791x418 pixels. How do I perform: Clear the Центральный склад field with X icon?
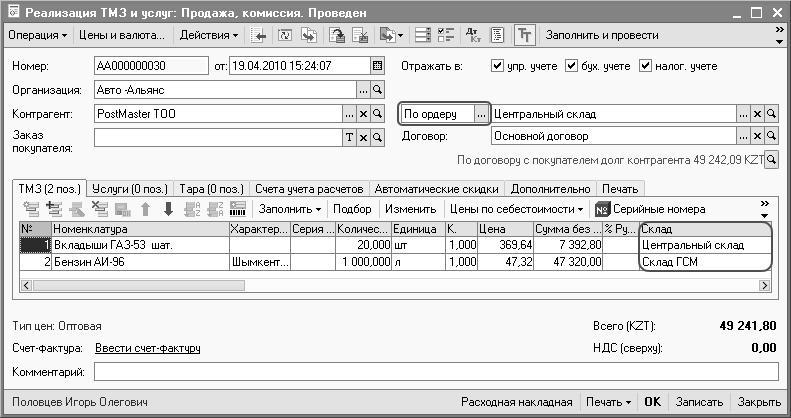[757, 114]
